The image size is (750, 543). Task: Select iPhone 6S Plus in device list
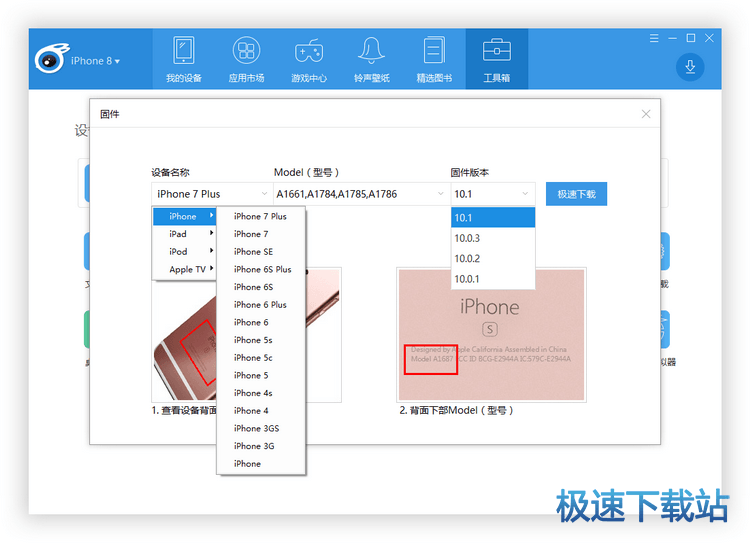[261, 269]
